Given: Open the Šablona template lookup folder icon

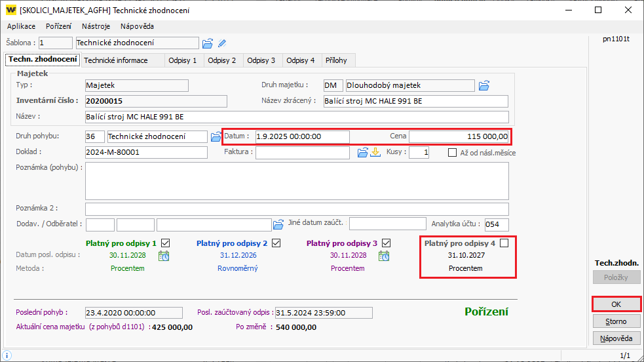Looking at the screenshot, I should (208, 43).
